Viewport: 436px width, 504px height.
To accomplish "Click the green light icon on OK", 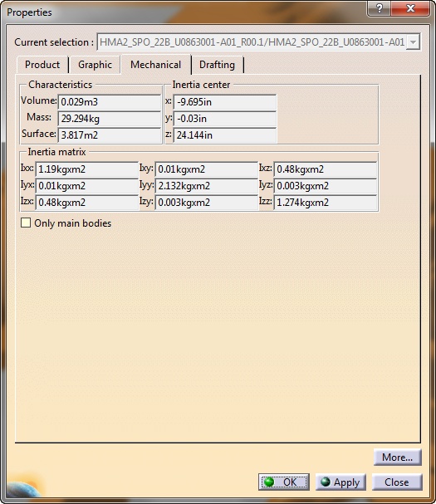I will click(x=269, y=482).
